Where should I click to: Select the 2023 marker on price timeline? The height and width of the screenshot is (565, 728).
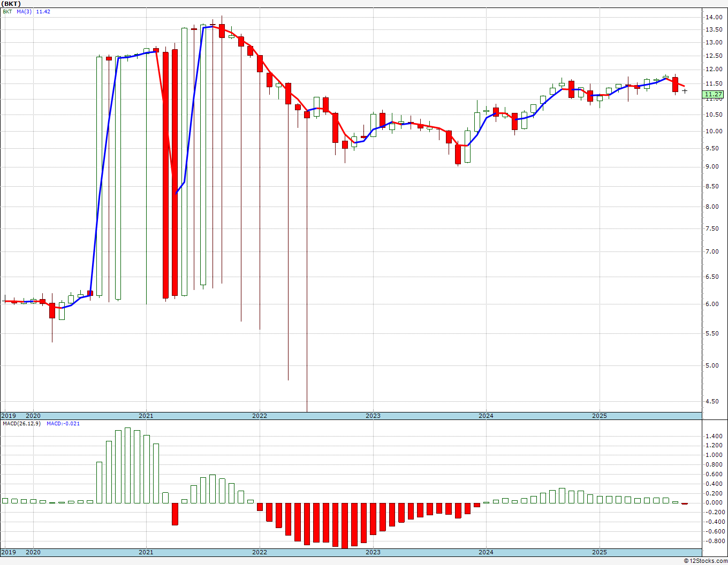373,416
